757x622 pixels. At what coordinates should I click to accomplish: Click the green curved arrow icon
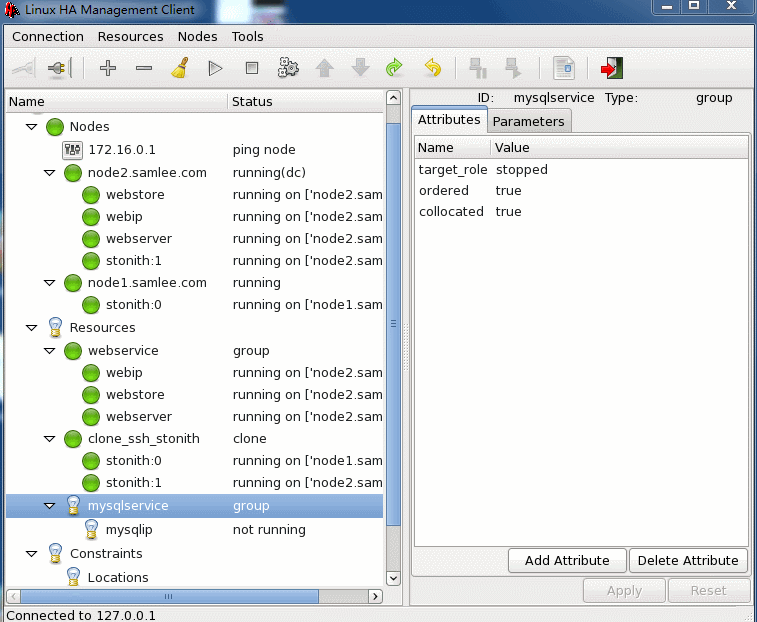[x=394, y=68]
